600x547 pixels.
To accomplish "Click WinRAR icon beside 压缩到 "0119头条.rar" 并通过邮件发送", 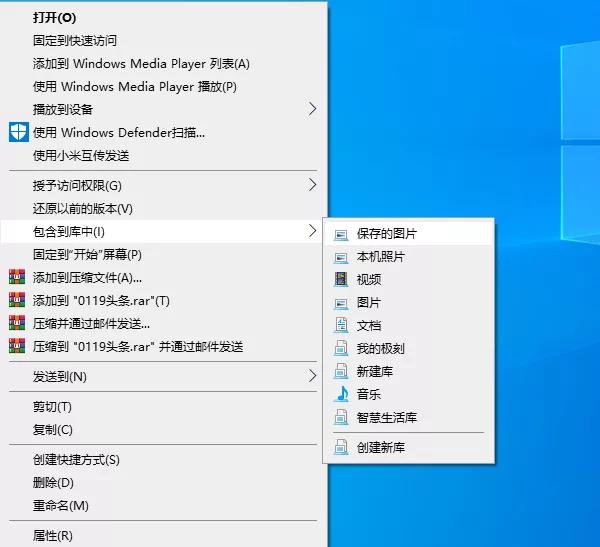I will click(17, 346).
